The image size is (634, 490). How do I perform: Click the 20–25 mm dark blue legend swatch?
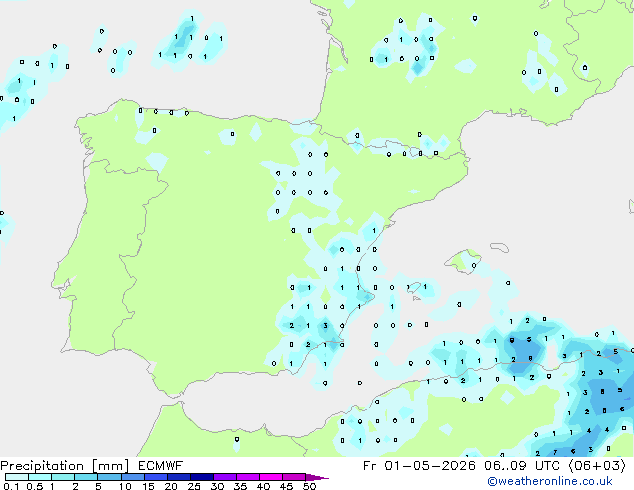click(x=178, y=477)
